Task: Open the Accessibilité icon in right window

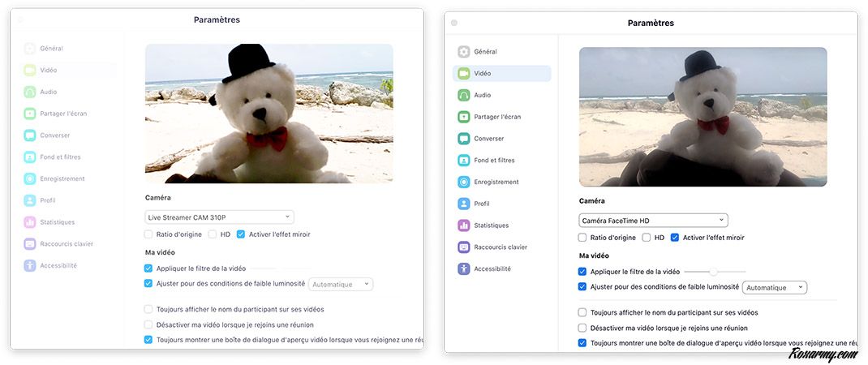Action: point(464,269)
